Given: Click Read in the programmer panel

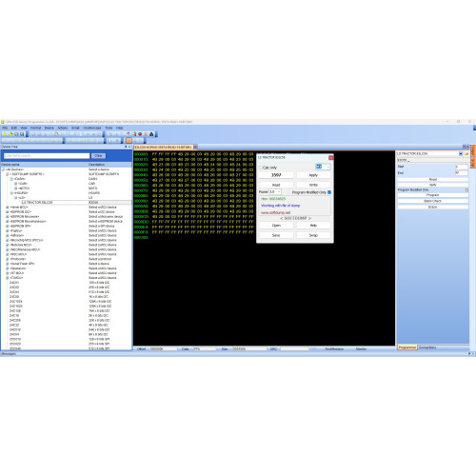Looking at the screenshot, I should (x=433, y=179).
